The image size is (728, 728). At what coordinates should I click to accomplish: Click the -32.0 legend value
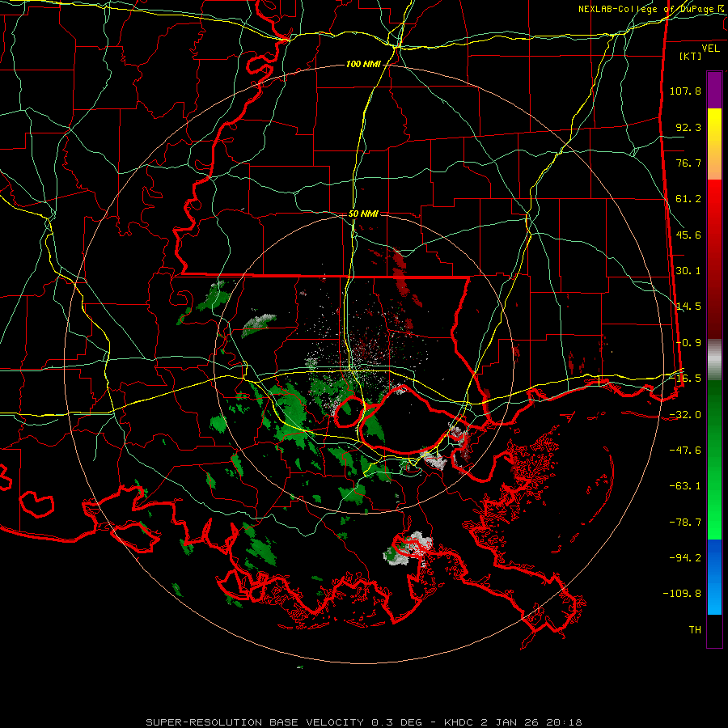[x=685, y=415]
